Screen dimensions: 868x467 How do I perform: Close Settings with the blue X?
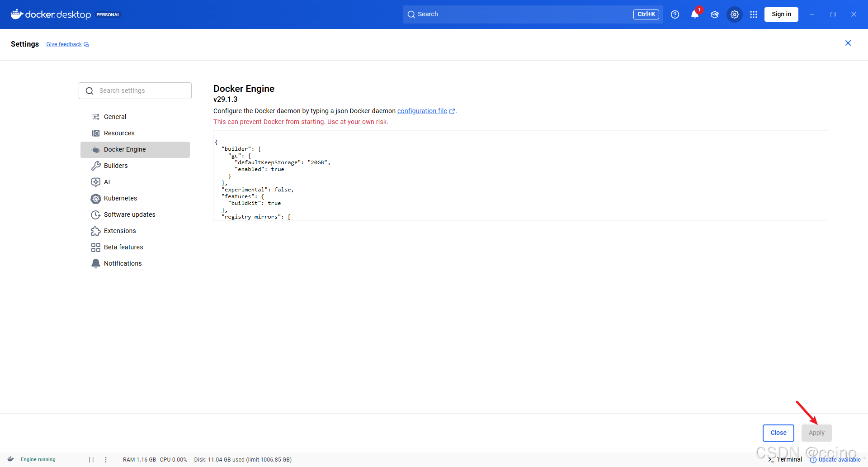tap(848, 43)
